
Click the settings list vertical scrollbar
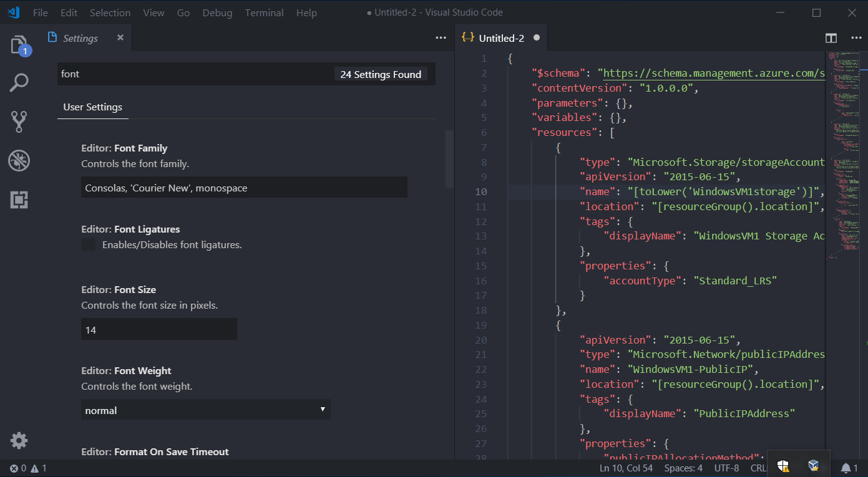449,159
